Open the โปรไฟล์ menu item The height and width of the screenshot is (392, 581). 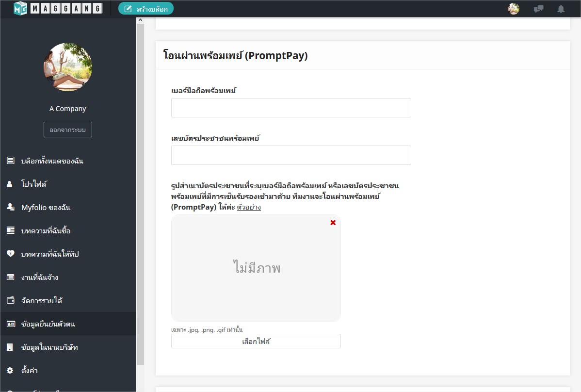click(34, 184)
